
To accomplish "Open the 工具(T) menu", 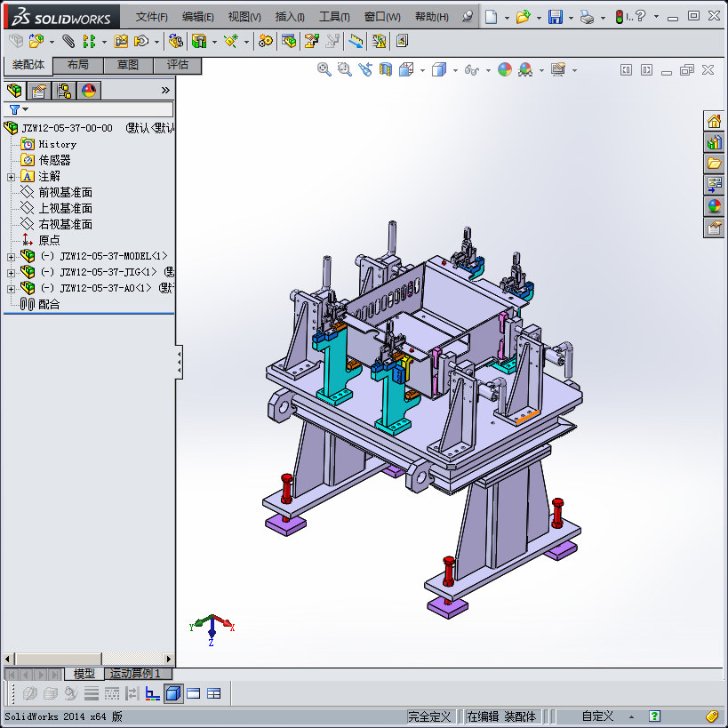I will [334, 17].
